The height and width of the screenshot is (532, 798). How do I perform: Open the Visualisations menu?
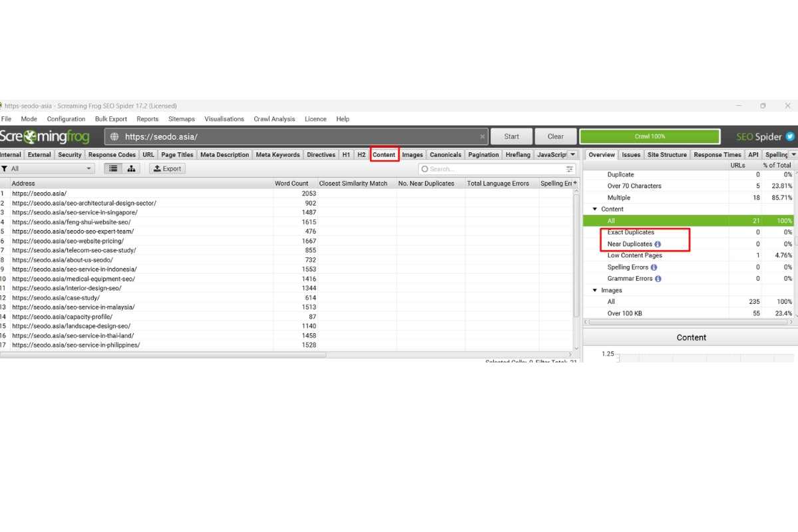(x=224, y=119)
